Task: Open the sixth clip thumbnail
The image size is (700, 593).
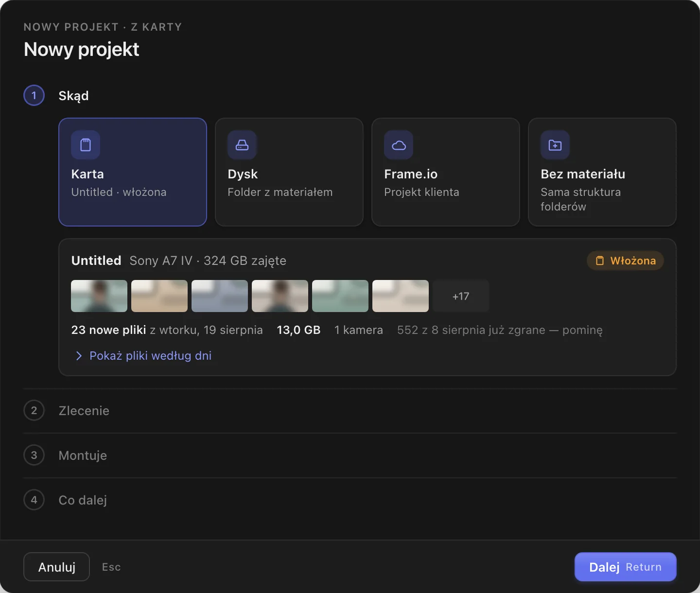Action: (x=401, y=296)
